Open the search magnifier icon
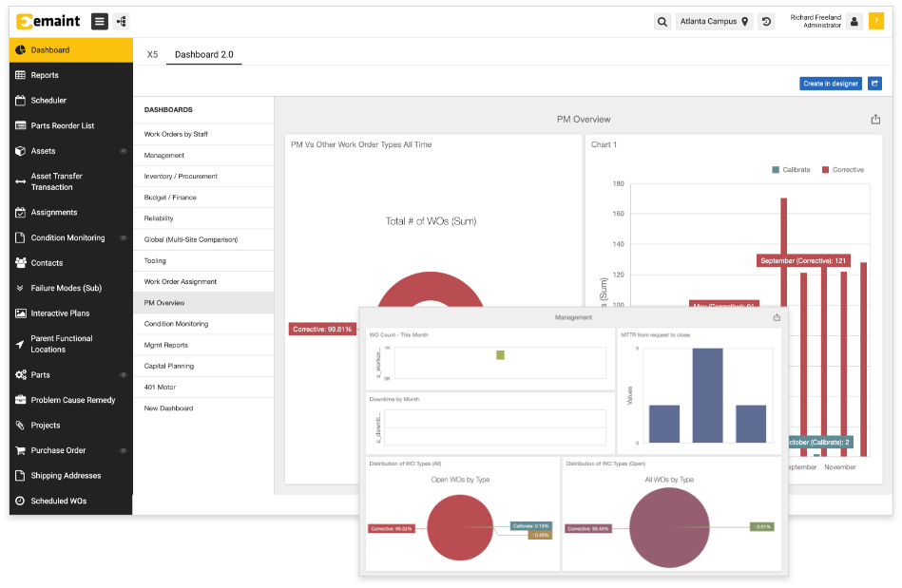Viewport: 902px width, 588px height. [x=662, y=22]
